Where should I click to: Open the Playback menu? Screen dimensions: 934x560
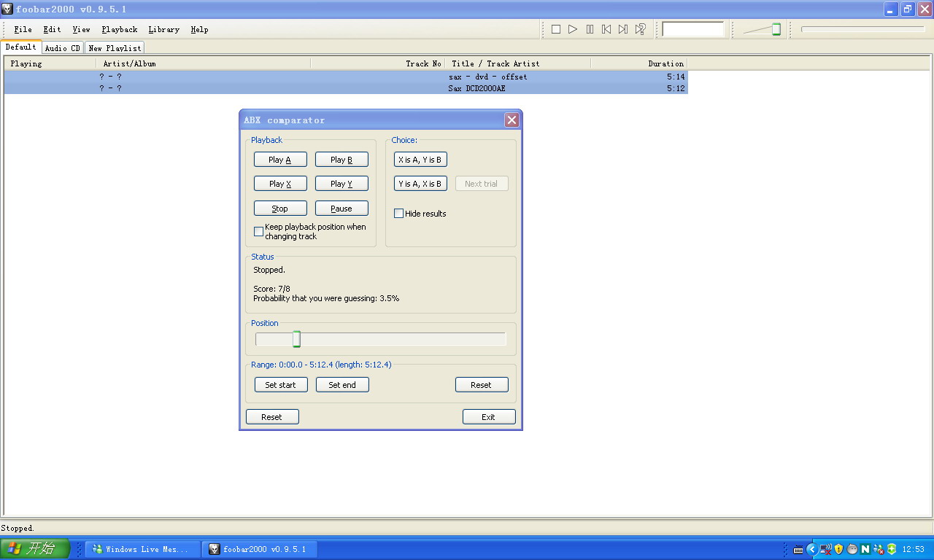(x=120, y=30)
